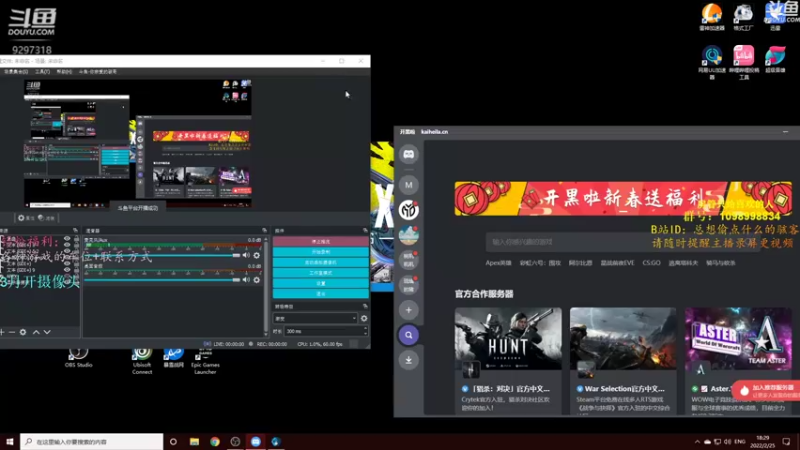The width and height of the screenshot is (800, 450).
Task: Select the M server in Kaiheila sidebar
Action: point(409,185)
